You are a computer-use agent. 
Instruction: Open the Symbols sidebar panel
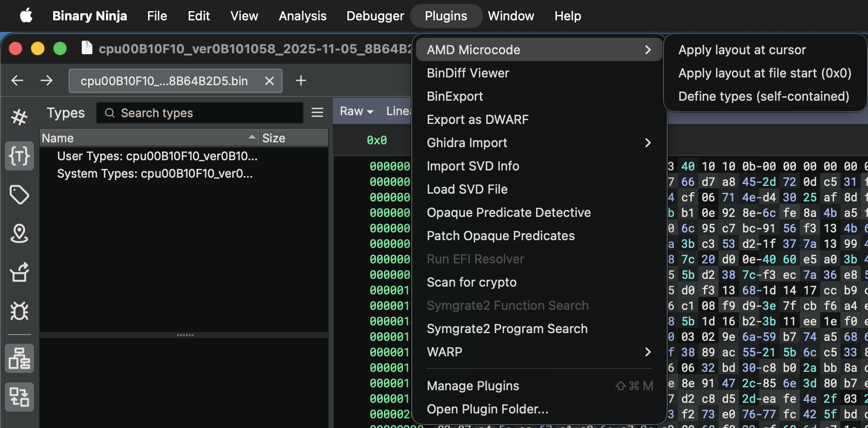(19, 117)
